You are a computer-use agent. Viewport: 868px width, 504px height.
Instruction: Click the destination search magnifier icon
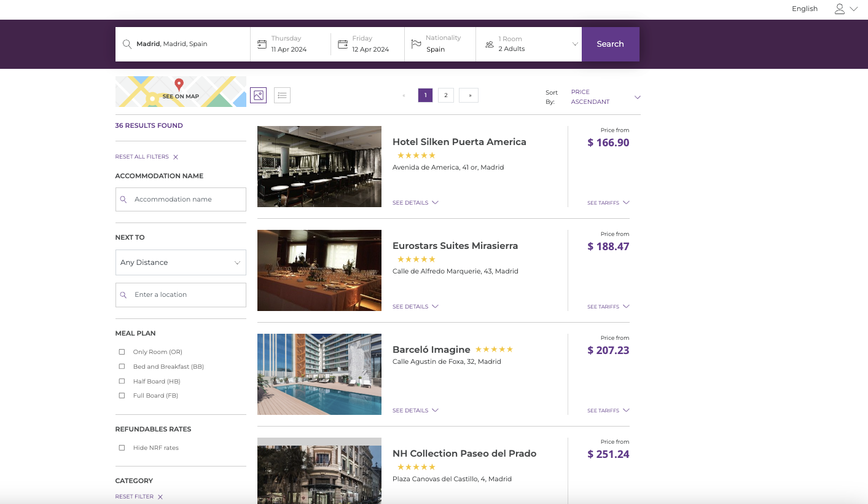pyautogui.click(x=127, y=44)
